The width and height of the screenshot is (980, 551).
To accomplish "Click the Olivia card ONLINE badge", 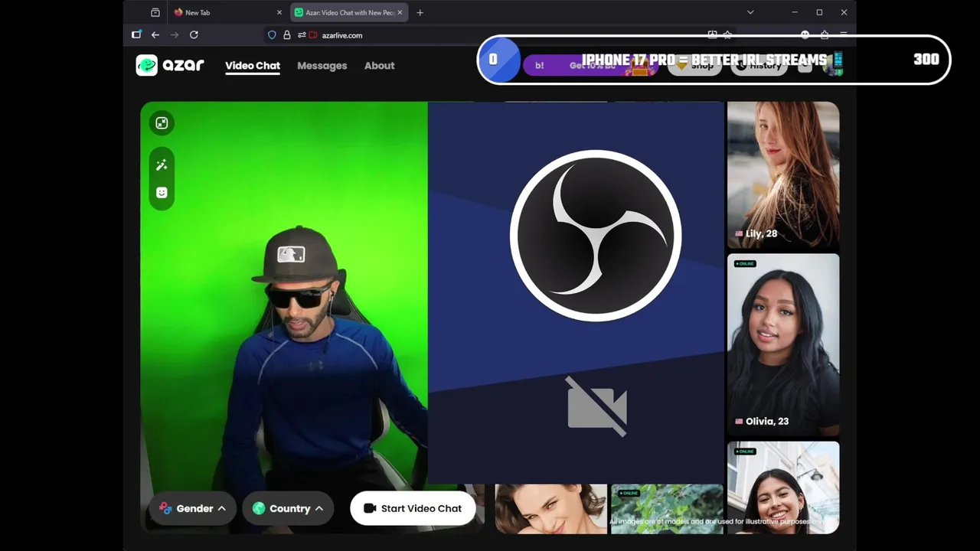I will point(745,263).
